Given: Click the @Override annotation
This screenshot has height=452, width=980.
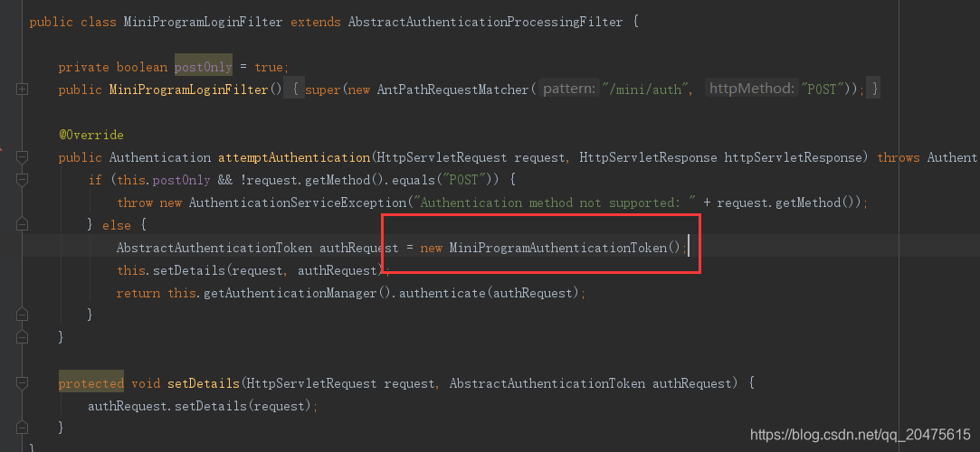Looking at the screenshot, I should click(91, 135).
